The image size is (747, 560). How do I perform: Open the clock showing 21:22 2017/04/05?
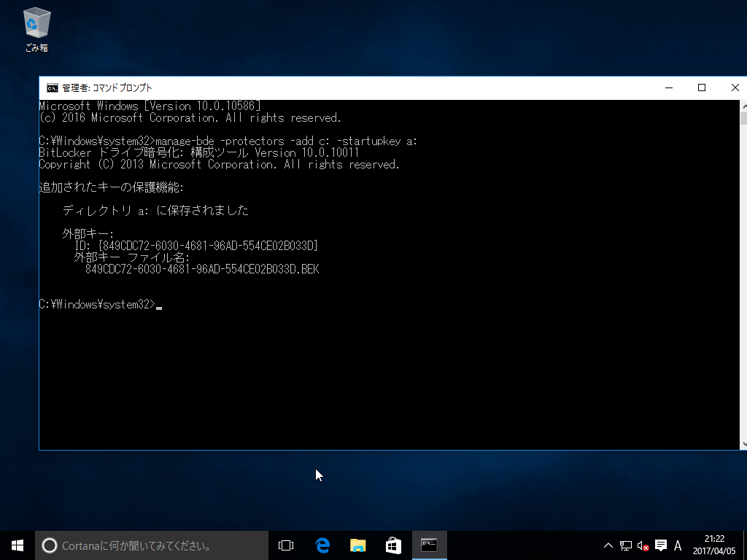[714, 545]
